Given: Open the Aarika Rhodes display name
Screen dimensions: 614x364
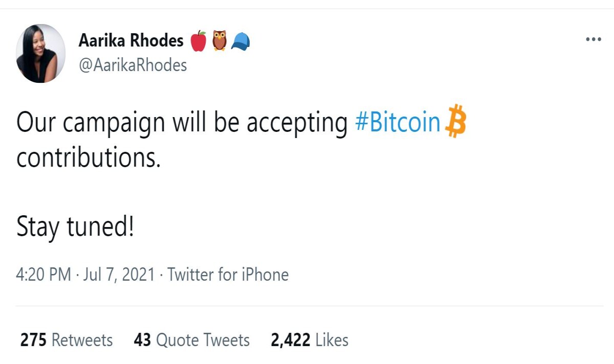Looking at the screenshot, I should pyautogui.click(x=131, y=41).
